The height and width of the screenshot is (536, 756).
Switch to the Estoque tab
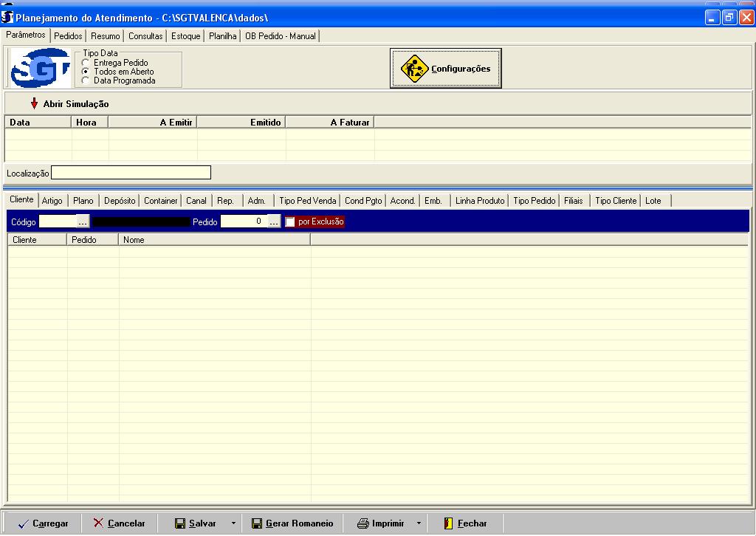tap(185, 36)
